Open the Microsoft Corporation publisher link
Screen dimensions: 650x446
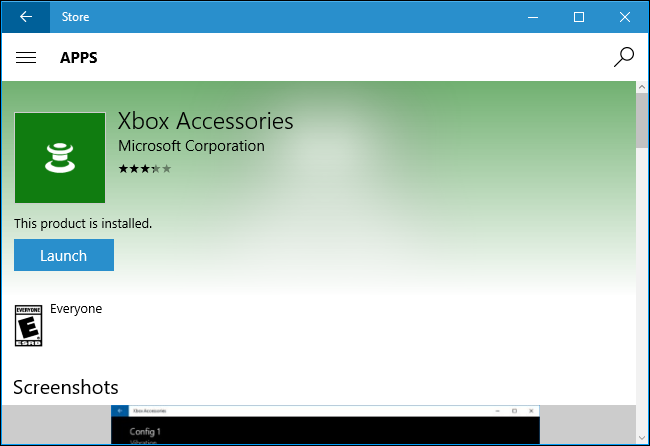[191, 146]
